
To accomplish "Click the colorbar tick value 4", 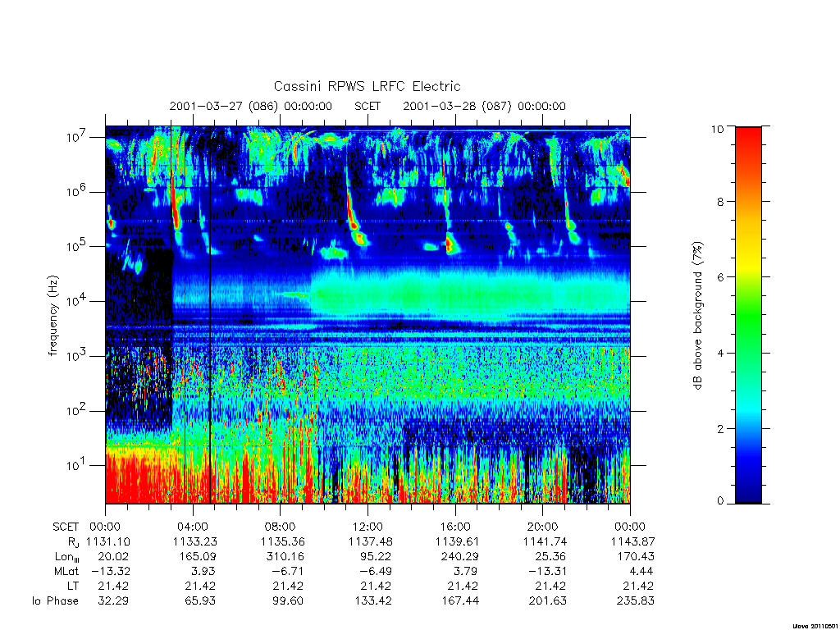I will pyautogui.click(x=720, y=353).
